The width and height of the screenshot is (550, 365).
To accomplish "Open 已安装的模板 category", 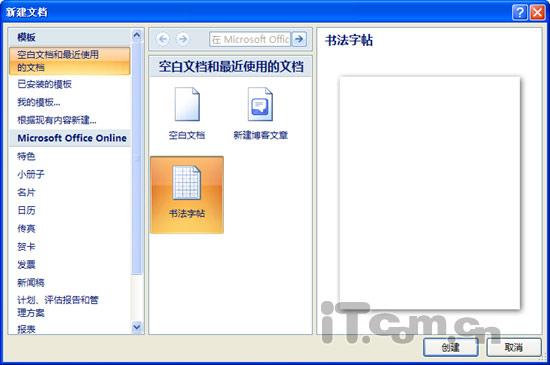I will (45, 84).
